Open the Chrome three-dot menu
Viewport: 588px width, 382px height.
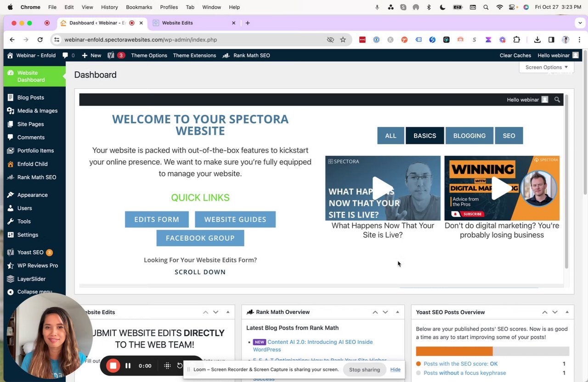pos(579,40)
